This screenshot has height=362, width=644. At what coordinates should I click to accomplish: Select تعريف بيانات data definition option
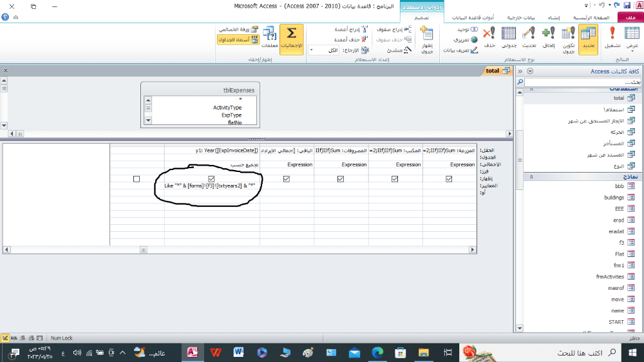[x=460, y=50]
